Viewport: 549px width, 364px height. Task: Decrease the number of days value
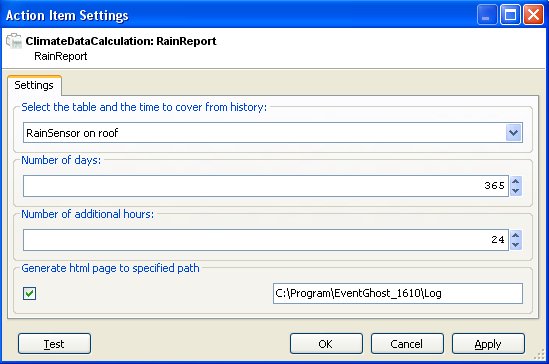[x=516, y=191]
